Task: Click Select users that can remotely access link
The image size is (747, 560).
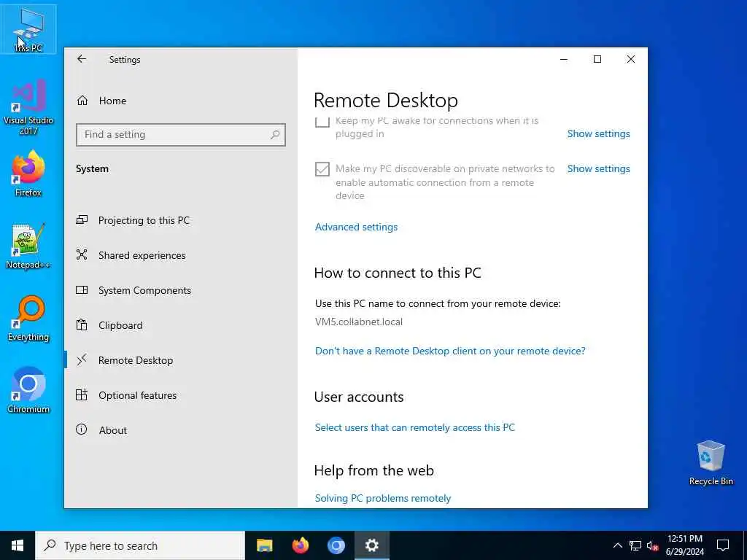Action: point(415,427)
